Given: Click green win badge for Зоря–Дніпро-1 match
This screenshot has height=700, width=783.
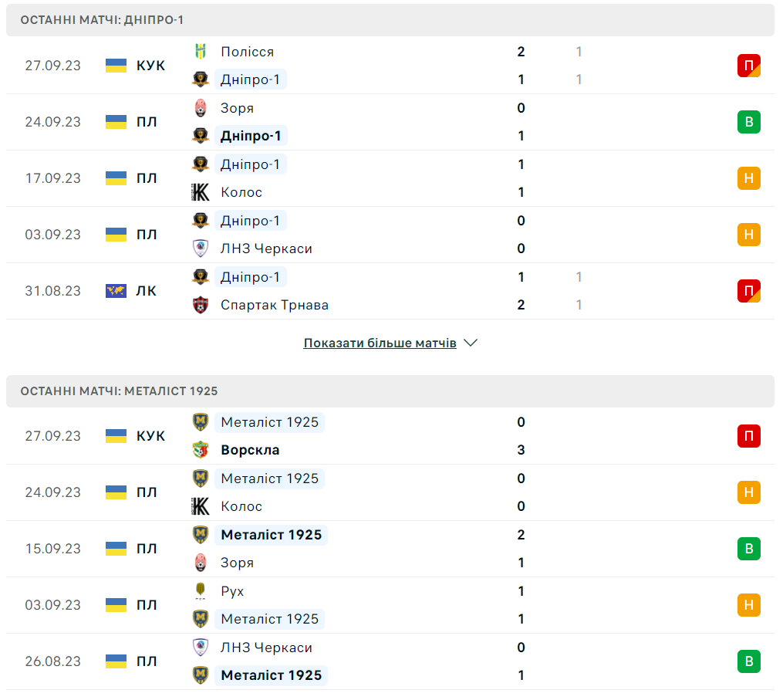Looking at the screenshot, I should pos(748,122).
